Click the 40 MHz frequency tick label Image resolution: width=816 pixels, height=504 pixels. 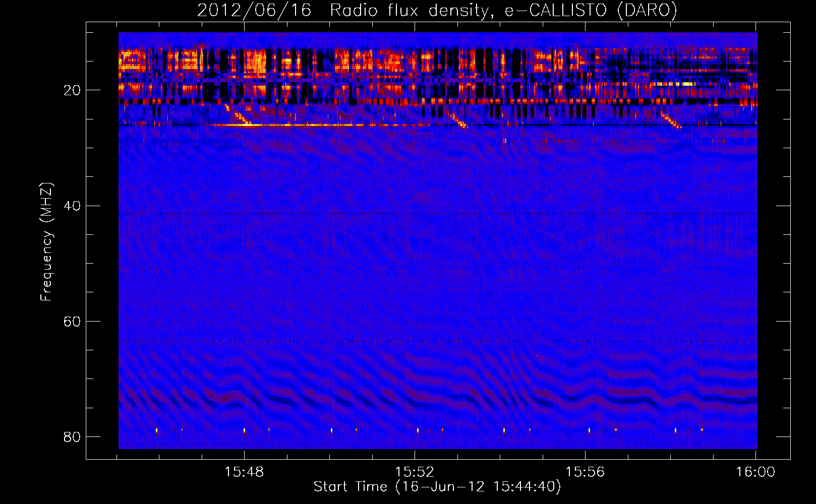pos(72,206)
